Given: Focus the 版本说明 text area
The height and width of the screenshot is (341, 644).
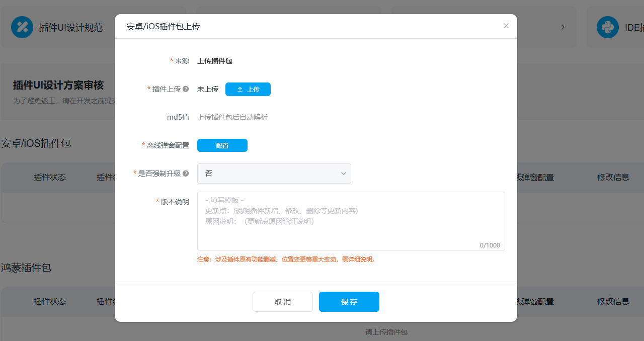Looking at the screenshot, I should pyautogui.click(x=351, y=226).
